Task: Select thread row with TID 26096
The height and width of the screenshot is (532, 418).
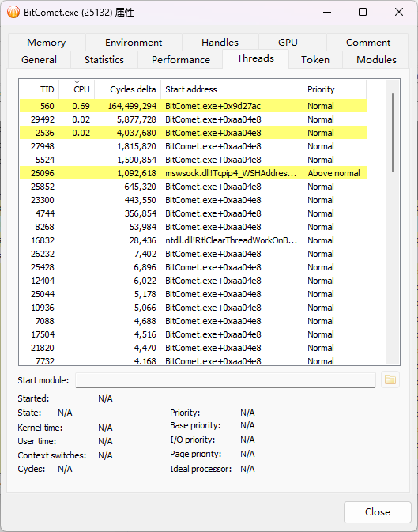Action: (x=193, y=173)
